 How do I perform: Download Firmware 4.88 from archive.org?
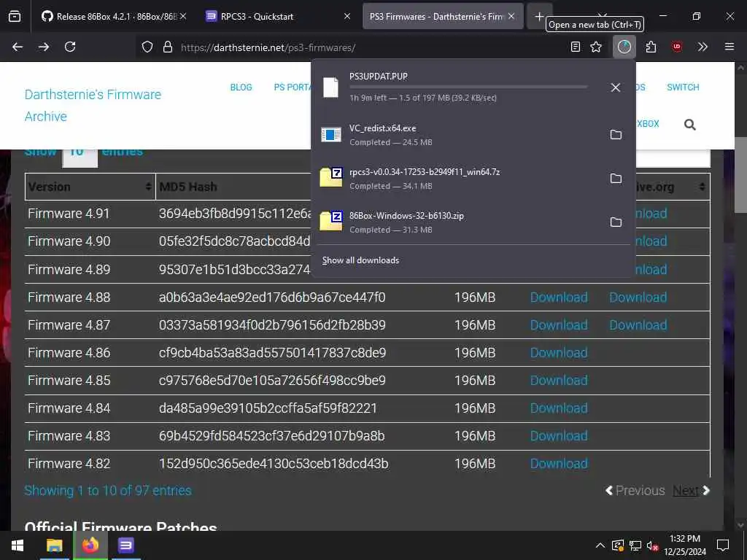tap(638, 297)
